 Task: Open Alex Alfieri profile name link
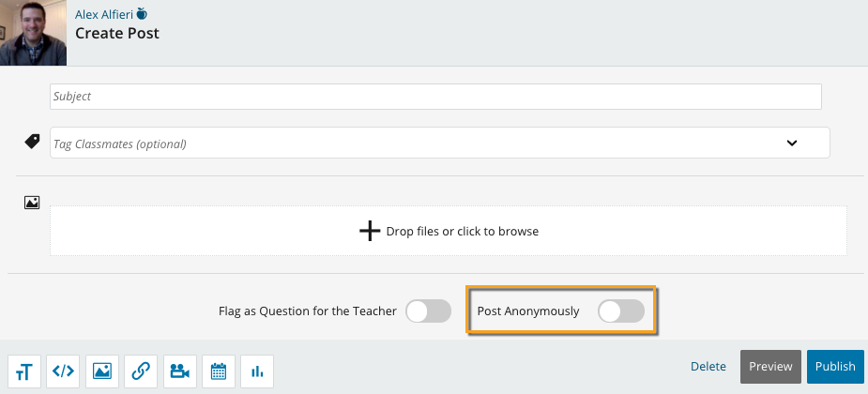[103, 14]
